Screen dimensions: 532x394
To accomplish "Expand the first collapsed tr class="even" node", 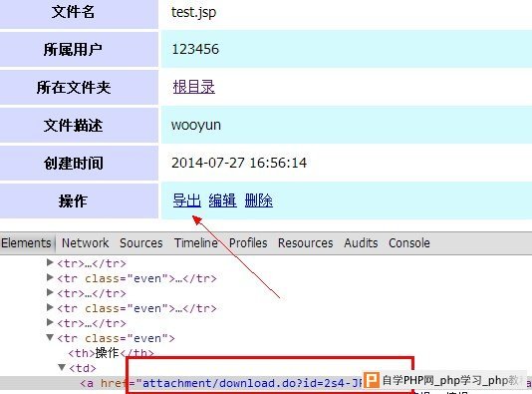I will 50,277.
